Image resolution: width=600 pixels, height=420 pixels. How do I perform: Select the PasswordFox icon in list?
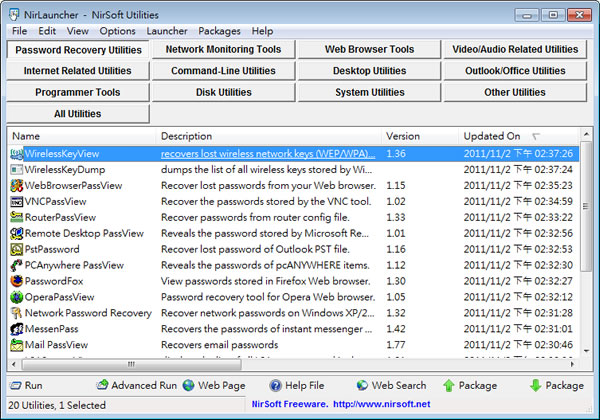16,281
